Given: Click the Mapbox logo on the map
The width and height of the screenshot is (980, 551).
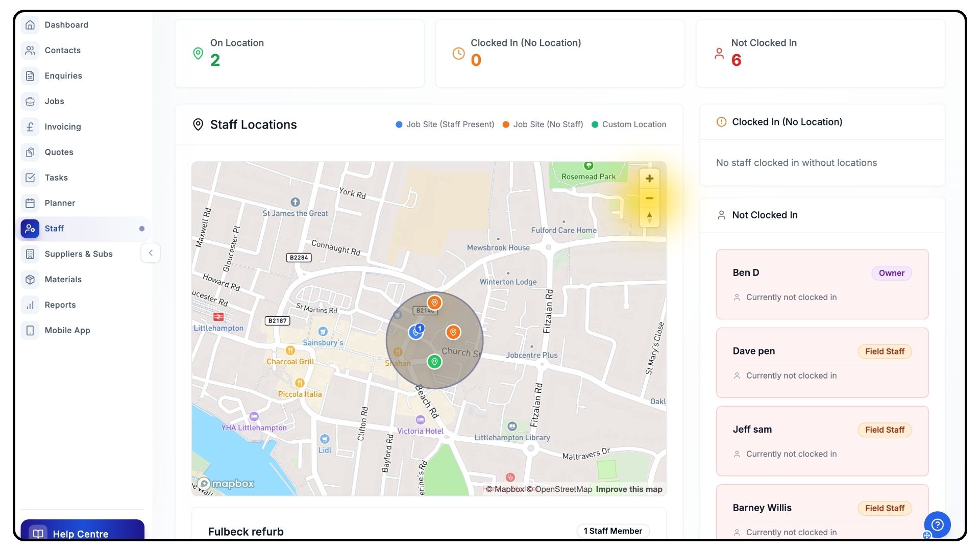Looking at the screenshot, I should (226, 484).
